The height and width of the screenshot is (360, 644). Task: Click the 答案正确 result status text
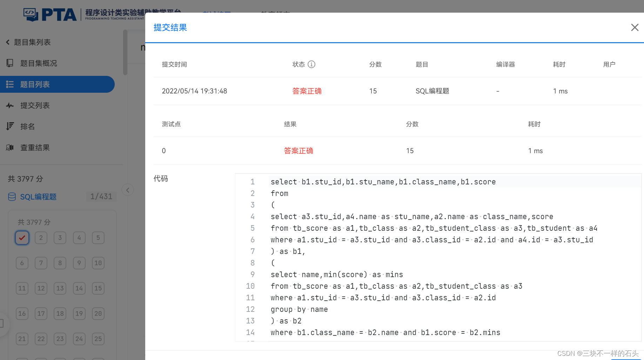tap(307, 91)
